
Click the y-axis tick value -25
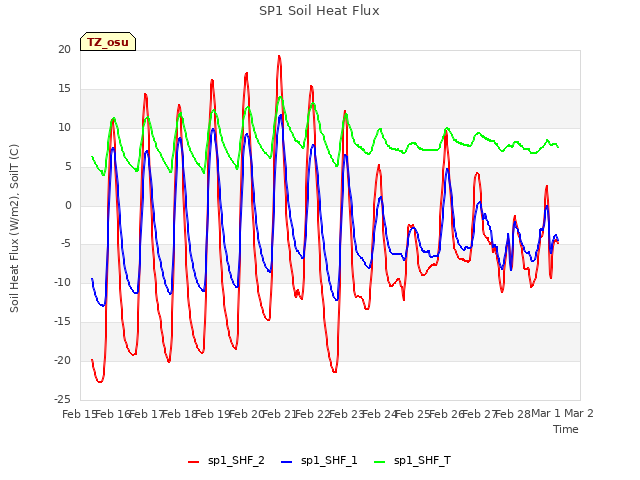(x=62, y=399)
